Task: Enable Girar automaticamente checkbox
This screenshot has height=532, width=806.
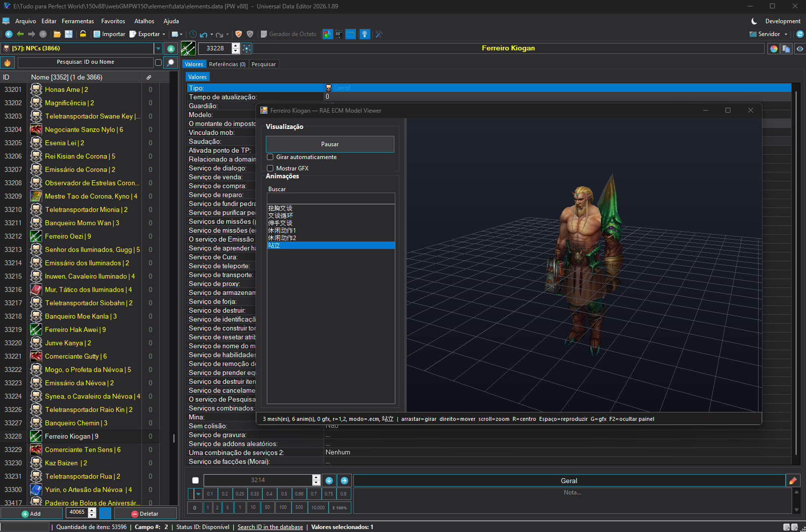Action: (x=270, y=157)
